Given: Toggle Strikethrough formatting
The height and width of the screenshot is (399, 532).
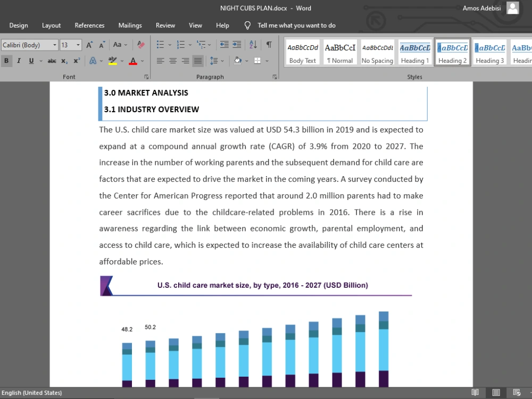Looking at the screenshot, I should (x=52, y=61).
